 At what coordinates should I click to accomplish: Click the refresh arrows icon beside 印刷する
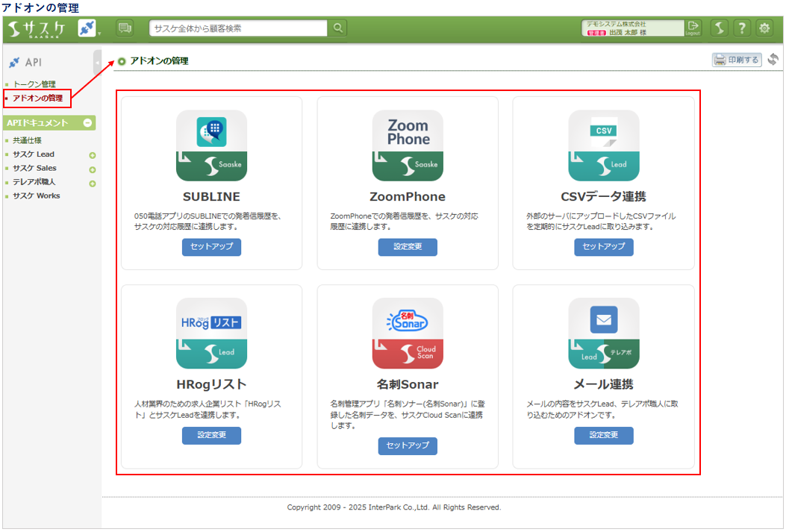773,60
